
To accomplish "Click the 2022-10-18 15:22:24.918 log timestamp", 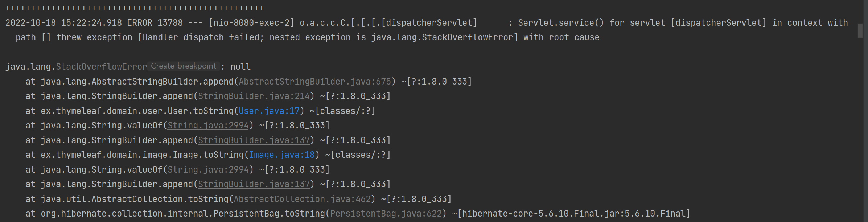I will (63, 23).
